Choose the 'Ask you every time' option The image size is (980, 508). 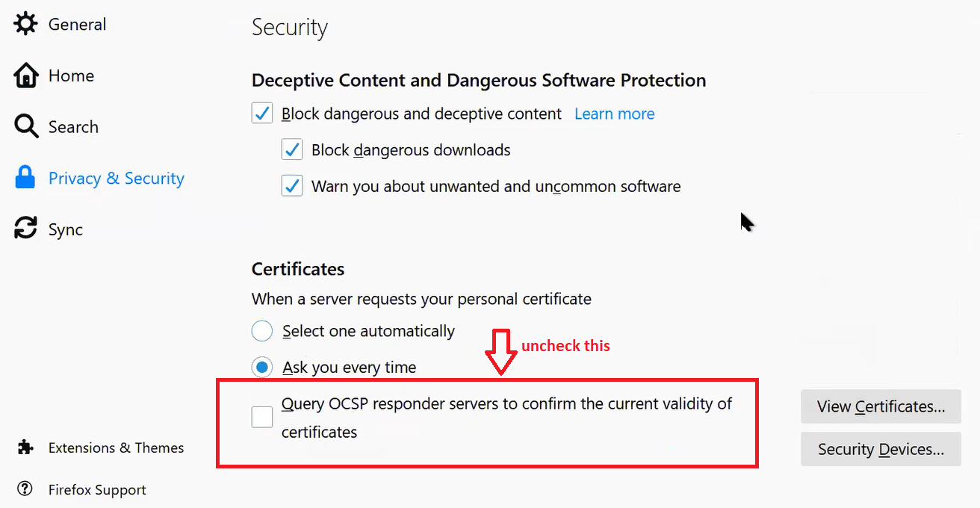262,367
